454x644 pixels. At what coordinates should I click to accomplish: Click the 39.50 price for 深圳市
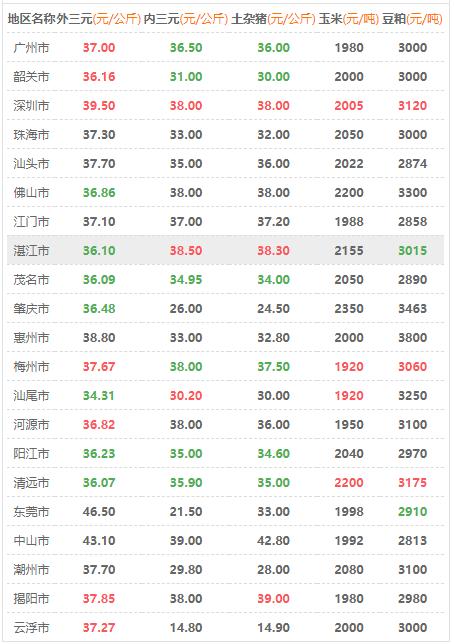point(99,106)
